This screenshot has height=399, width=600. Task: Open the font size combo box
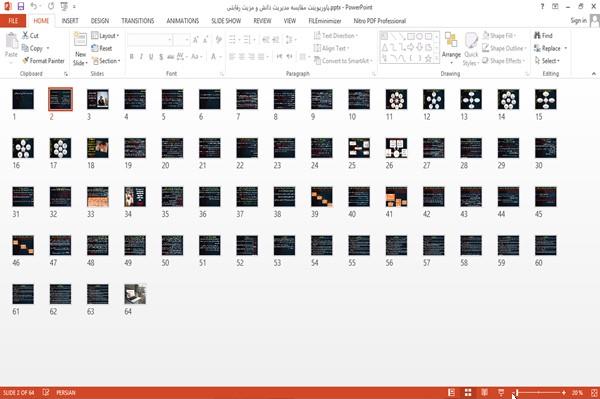[181, 39]
